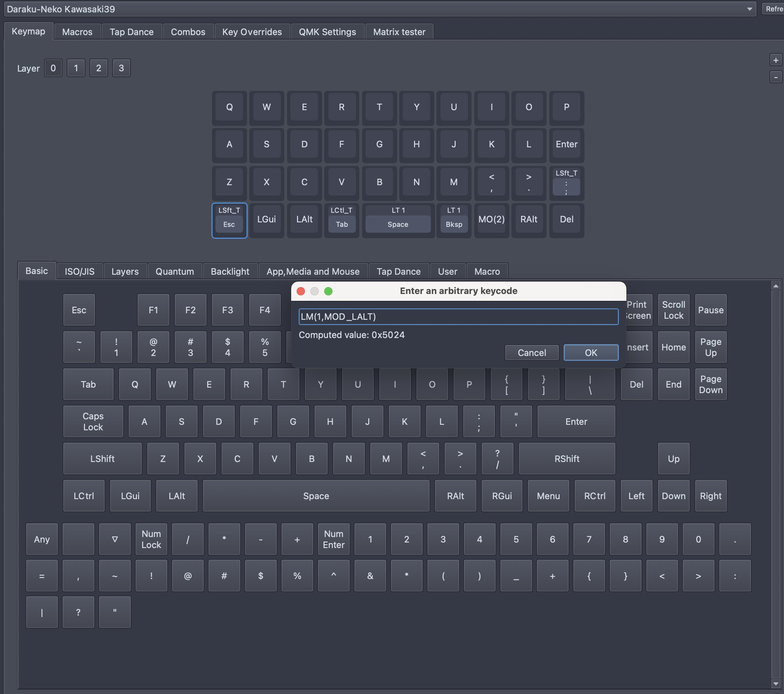Open the Tap Dance top tab
784x694 pixels.
pyautogui.click(x=131, y=32)
